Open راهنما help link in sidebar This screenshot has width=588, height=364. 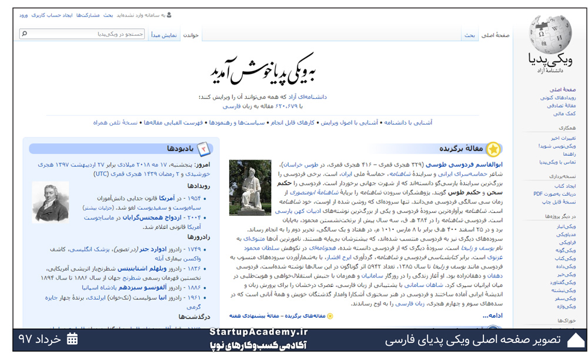click(569, 154)
